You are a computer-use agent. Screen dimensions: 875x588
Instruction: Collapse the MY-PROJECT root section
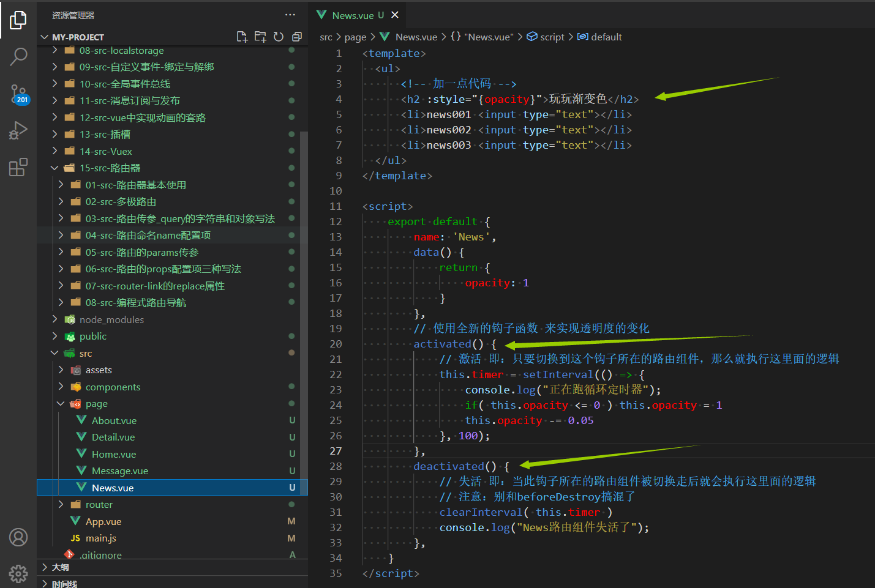[44, 37]
